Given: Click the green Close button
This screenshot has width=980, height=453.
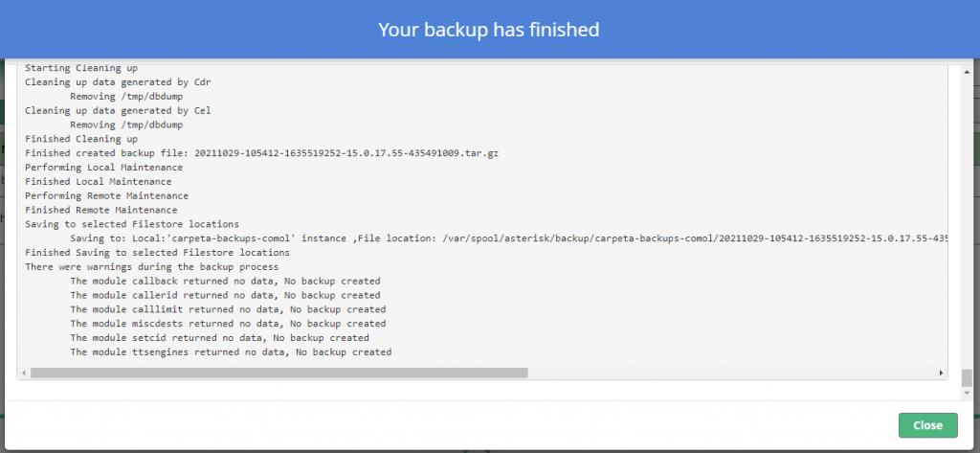Looking at the screenshot, I should click(x=927, y=425).
